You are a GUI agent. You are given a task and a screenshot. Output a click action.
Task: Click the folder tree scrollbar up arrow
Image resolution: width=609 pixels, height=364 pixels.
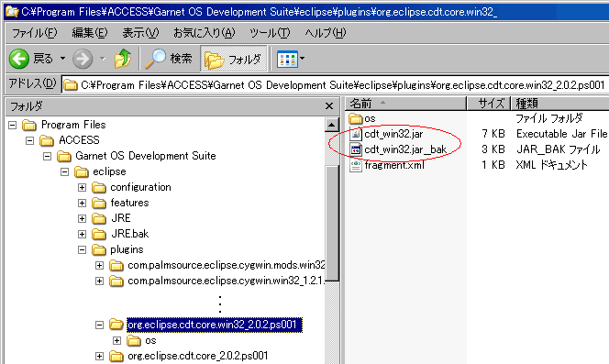[332, 125]
